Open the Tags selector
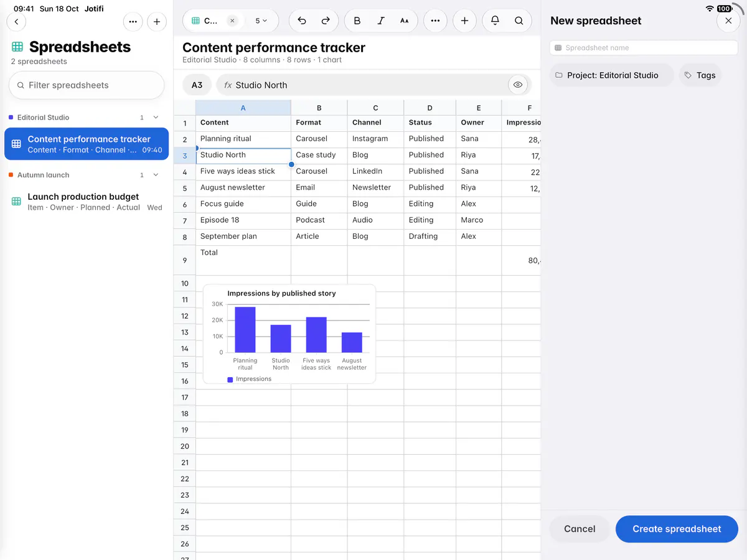 [x=700, y=75]
